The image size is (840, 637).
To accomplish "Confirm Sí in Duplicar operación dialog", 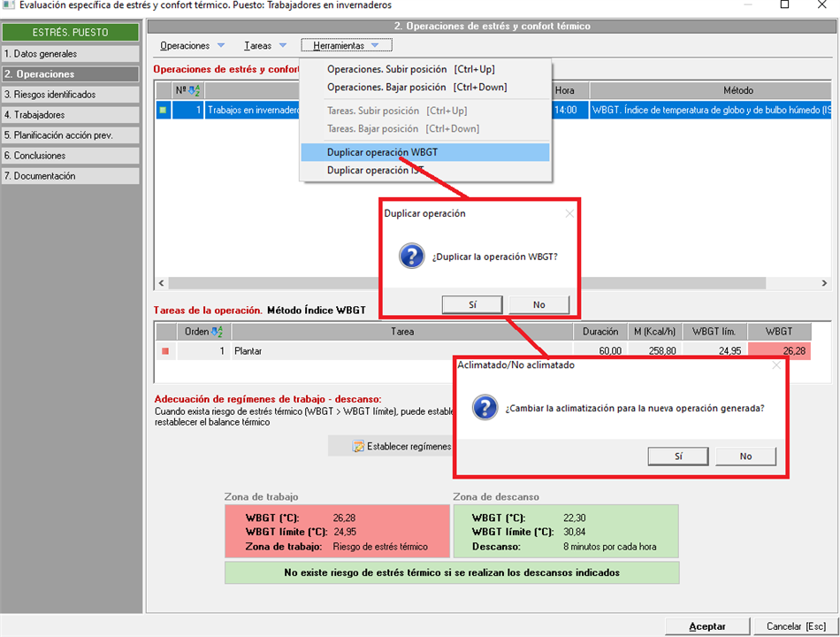I will point(472,304).
